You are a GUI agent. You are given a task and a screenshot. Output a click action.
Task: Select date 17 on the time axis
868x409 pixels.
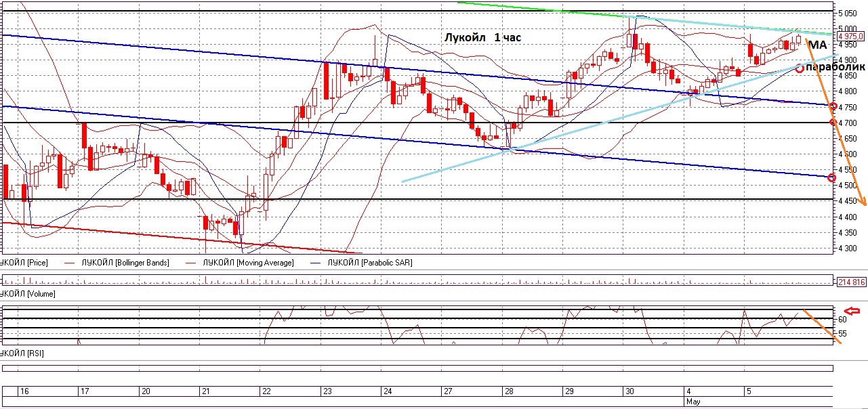click(x=85, y=391)
